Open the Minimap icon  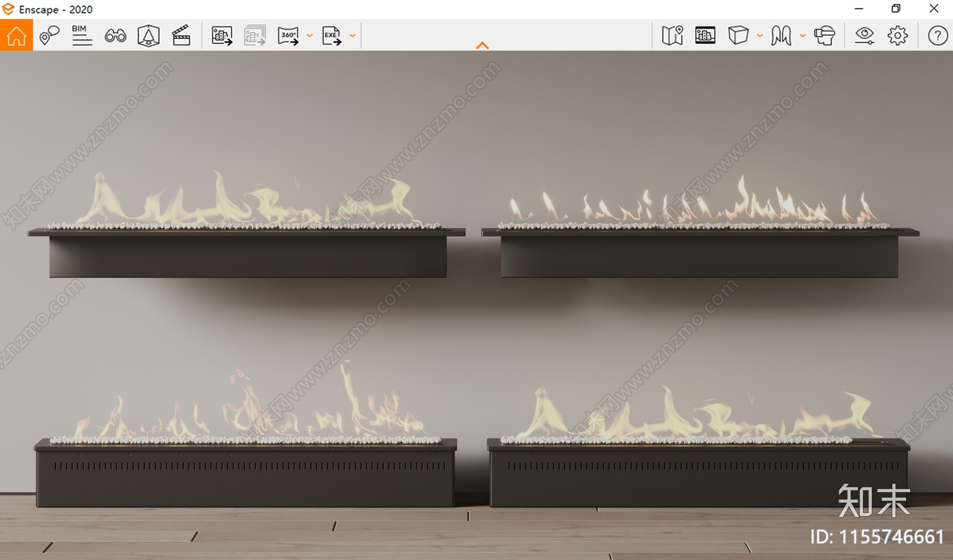pyautogui.click(x=672, y=36)
